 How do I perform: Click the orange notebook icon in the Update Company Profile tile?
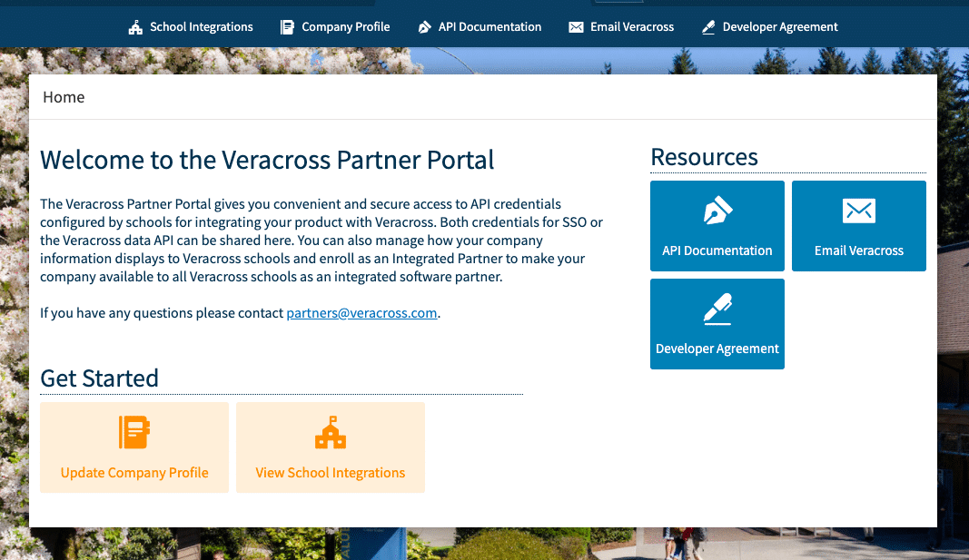coord(134,432)
